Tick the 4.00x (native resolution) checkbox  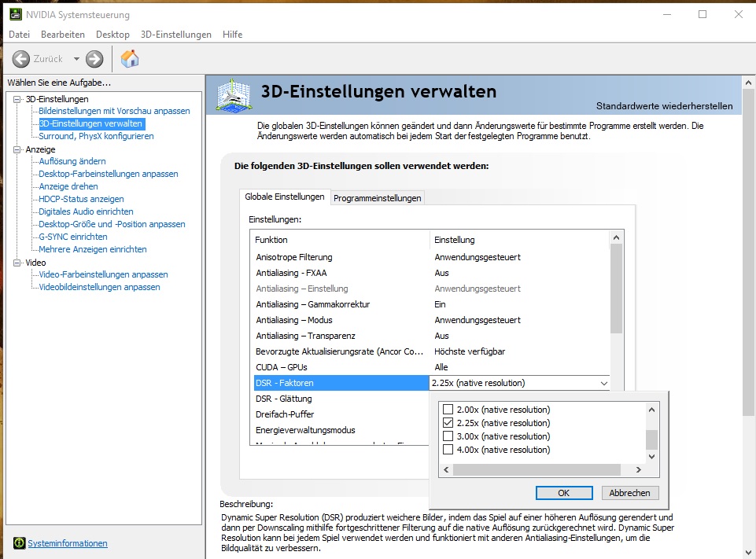click(448, 450)
